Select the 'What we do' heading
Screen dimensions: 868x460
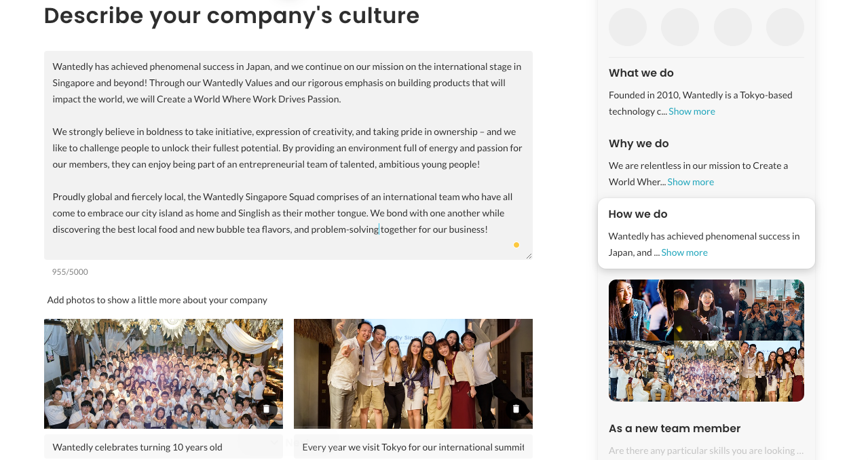point(641,73)
